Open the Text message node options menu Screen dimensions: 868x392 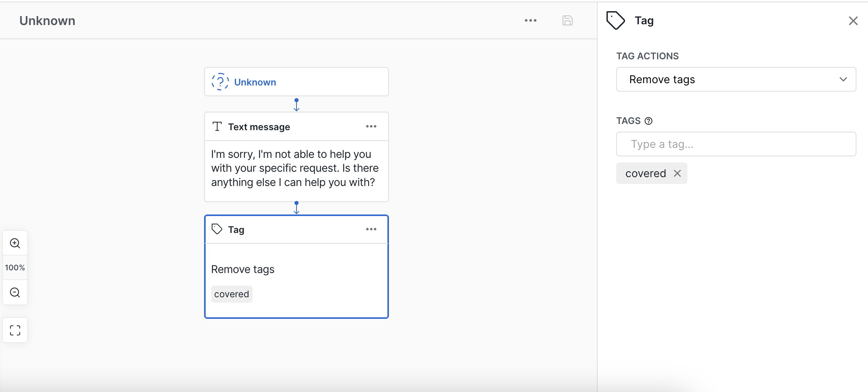(371, 127)
